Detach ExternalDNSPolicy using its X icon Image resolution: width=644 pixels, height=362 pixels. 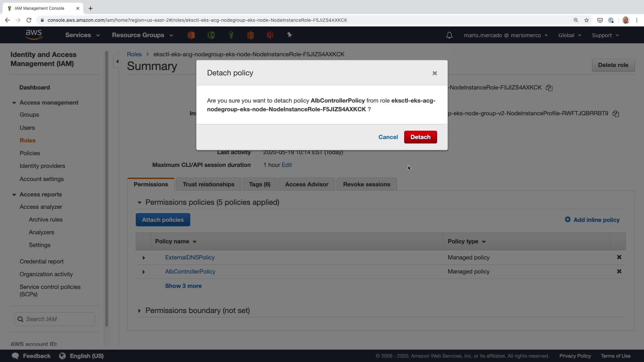coord(619,257)
